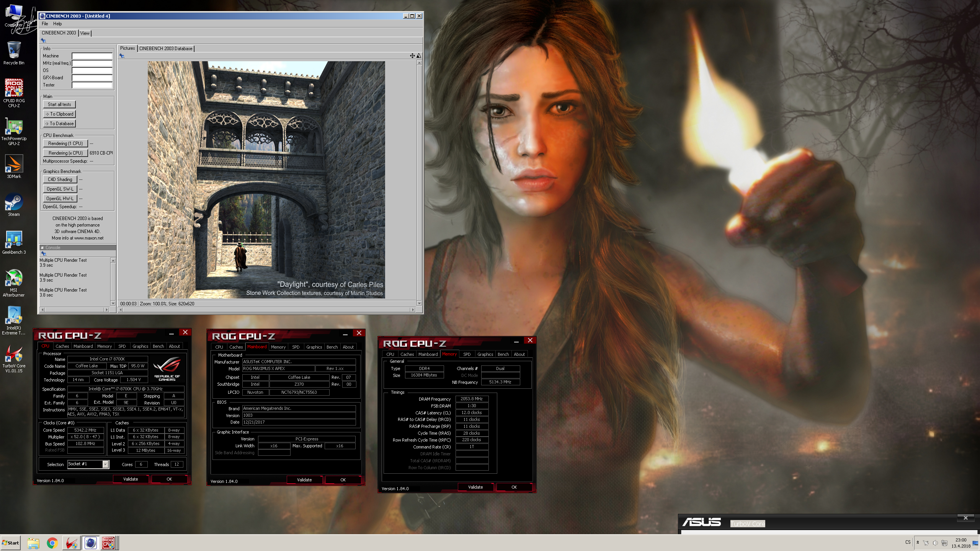Switch to the View tab in CINEBENCH
The height and width of the screenshot is (551, 980).
[x=85, y=33]
